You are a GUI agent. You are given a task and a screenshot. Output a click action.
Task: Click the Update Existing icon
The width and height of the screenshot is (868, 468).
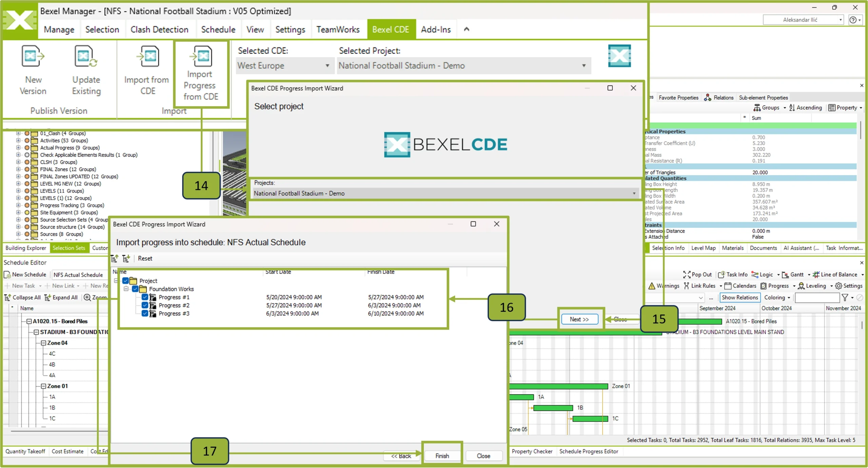tap(86, 56)
